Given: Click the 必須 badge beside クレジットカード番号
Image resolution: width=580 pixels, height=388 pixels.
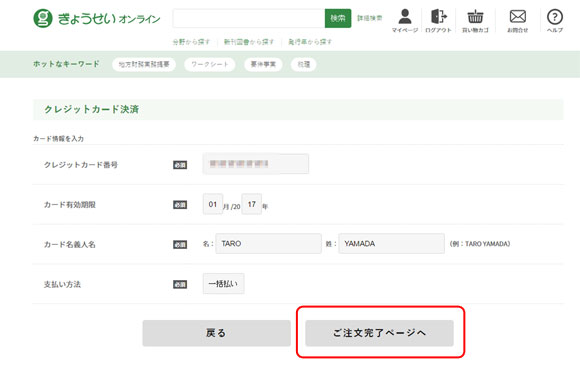Looking at the screenshot, I should pyautogui.click(x=180, y=165).
